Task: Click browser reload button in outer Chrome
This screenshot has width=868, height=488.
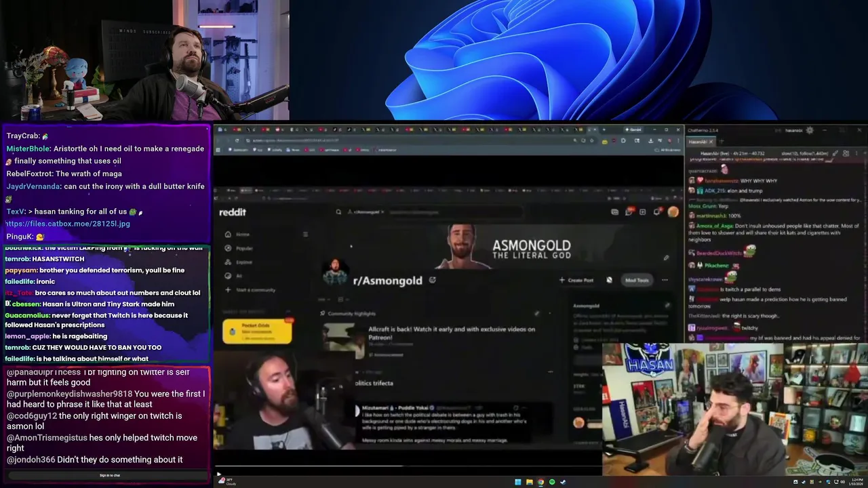Action: [237, 140]
